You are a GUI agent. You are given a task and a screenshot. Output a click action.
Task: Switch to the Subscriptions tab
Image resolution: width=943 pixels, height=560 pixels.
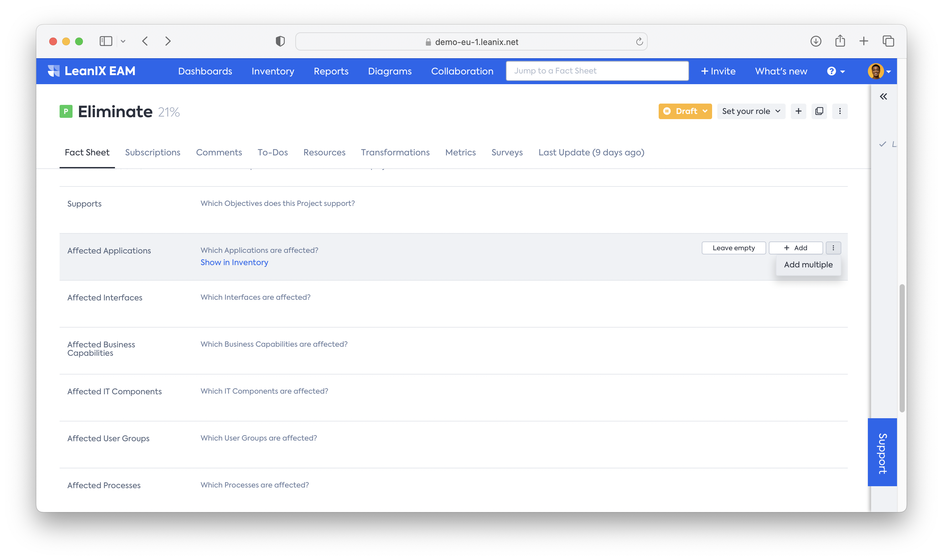pos(153,152)
